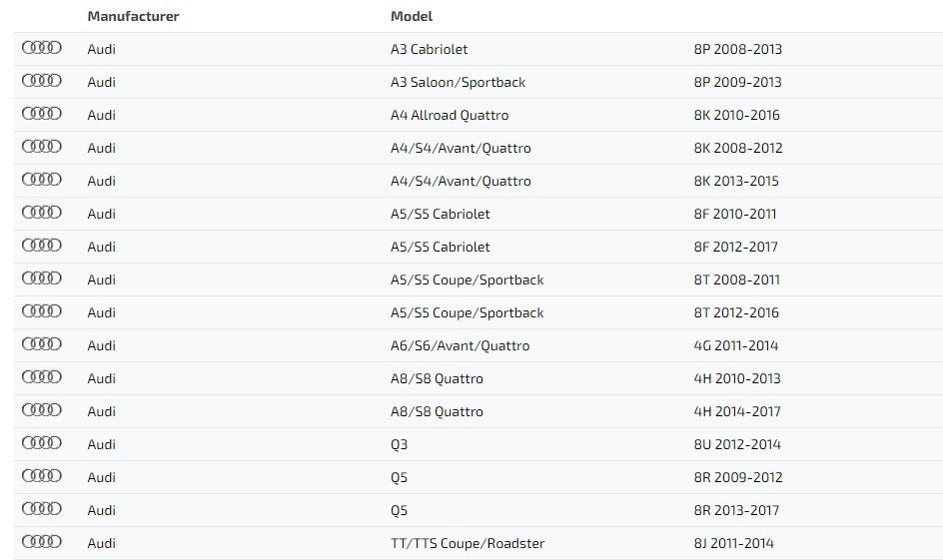The height and width of the screenshot is (560, 943).
Task: Click the A5/S5 Cabriolet 8F 2010-2011 model name
Action: [441, 214]
